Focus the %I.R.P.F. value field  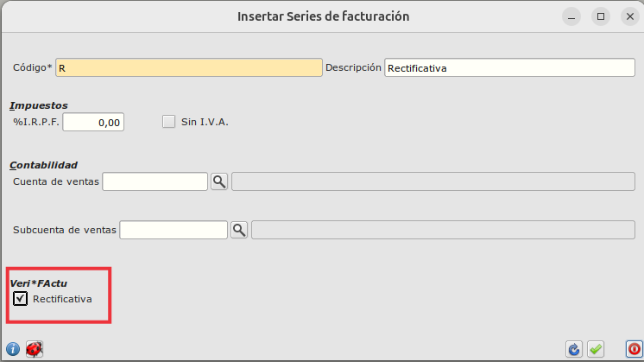tap(93, 123)
